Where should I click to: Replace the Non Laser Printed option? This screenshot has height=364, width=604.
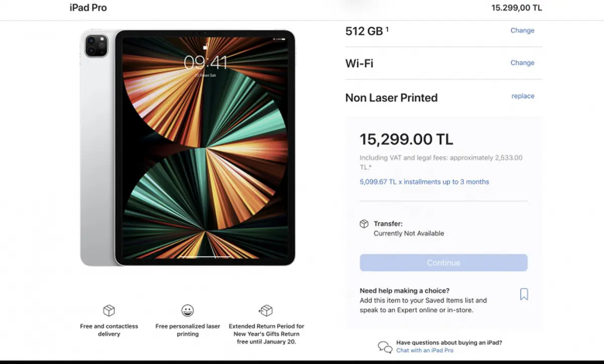click(523, 96)
